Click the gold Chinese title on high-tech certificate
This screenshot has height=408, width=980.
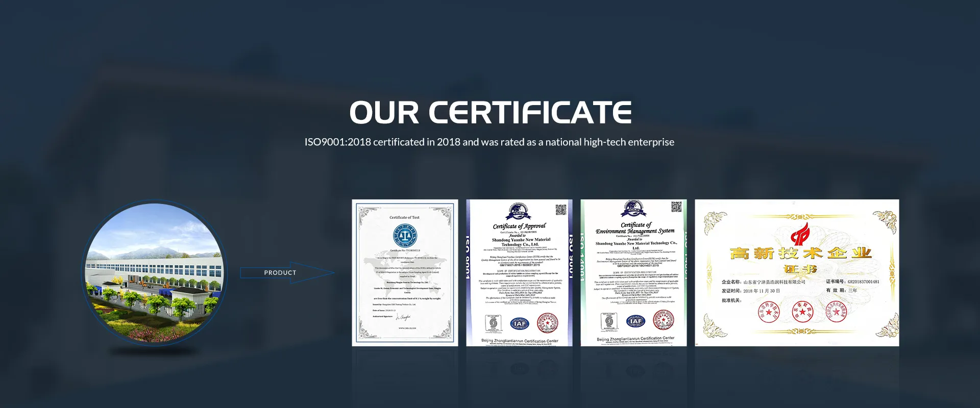pyautogui.click(x=800, y=253)
